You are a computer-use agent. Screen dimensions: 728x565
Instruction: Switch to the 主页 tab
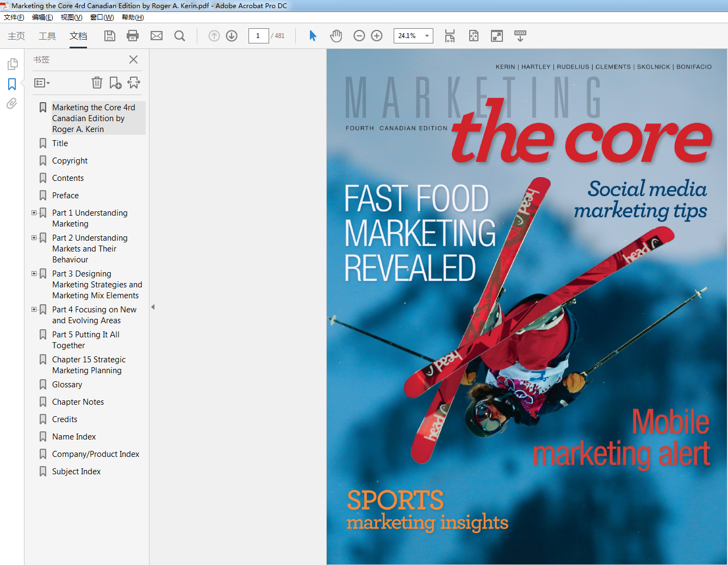click(16, 36)
